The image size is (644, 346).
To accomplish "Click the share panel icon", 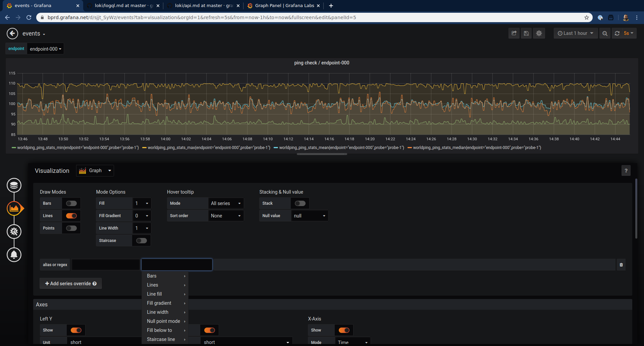I will pyautogui.click(x=514, y=33).
